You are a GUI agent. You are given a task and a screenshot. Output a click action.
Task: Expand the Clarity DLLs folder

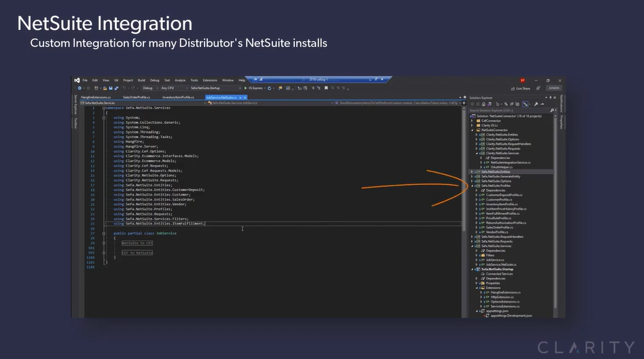pos(472,125)
